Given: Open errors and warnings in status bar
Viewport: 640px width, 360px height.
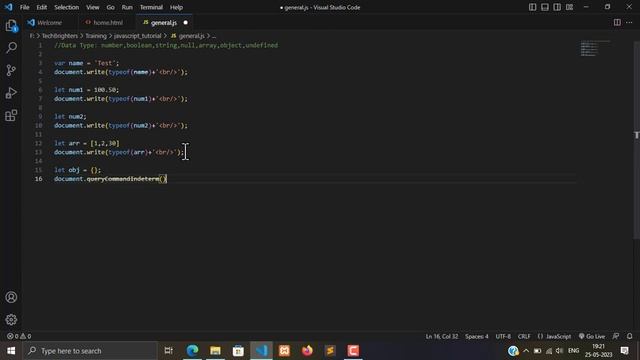Looking at the screenshot, I should point(19,336).
